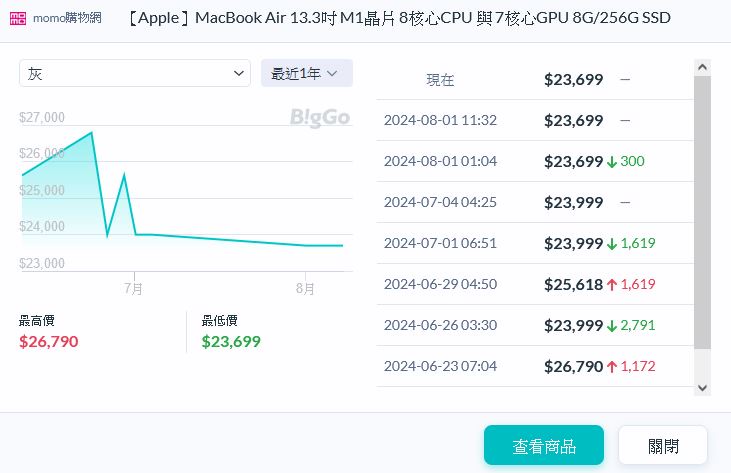This screenshot has width=731, height=473.
Task: Click the 查看商品 button
Action: click(543, 445)
